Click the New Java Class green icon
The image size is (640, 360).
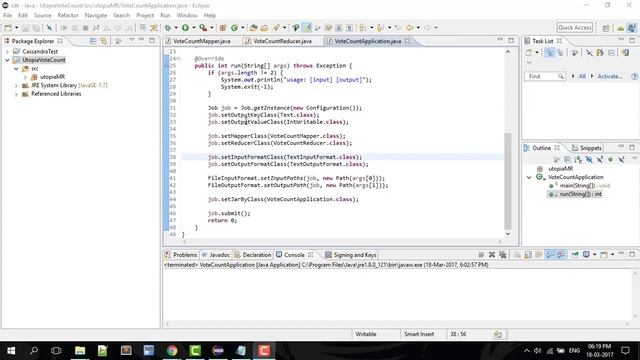tap(234, 28)
